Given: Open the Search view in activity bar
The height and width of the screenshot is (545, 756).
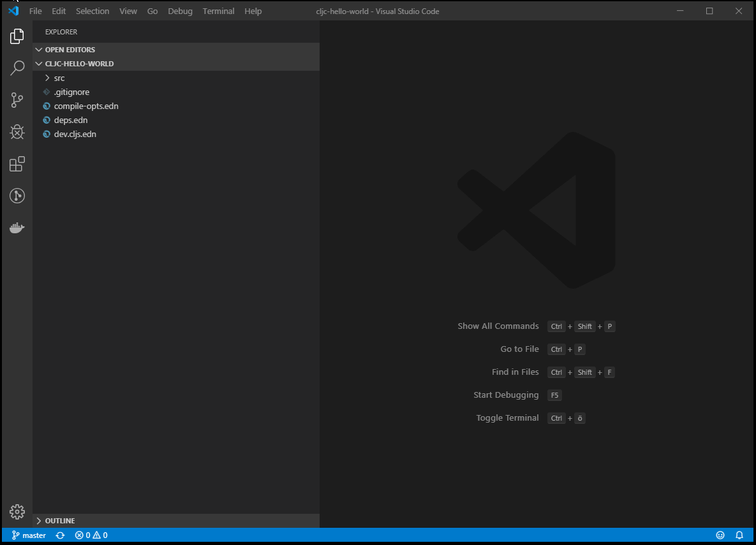Looking at the screenshot, I should click(x=17, y=68).
